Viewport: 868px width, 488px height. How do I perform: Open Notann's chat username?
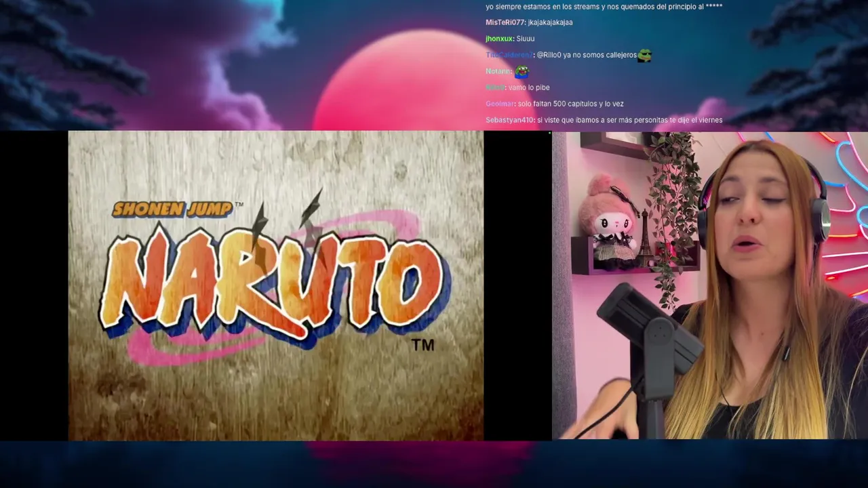(498, 71)
